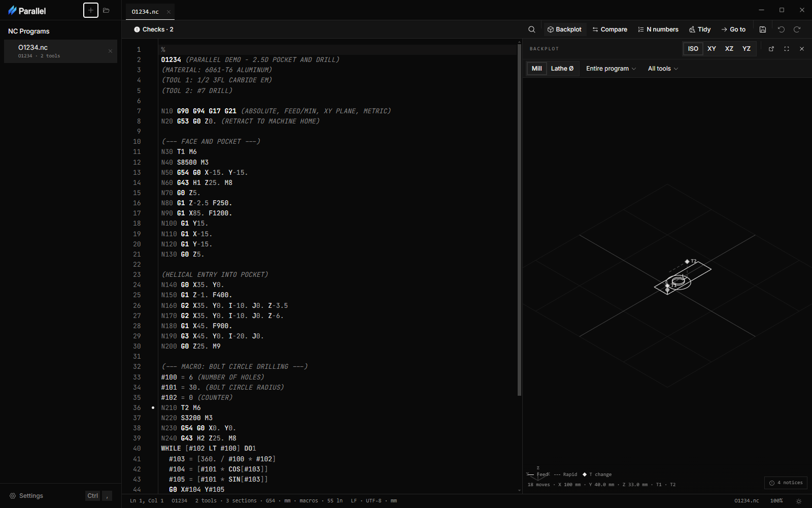
Task: Click the editor vertical scrollbar
Action: [x=519, y=219]
